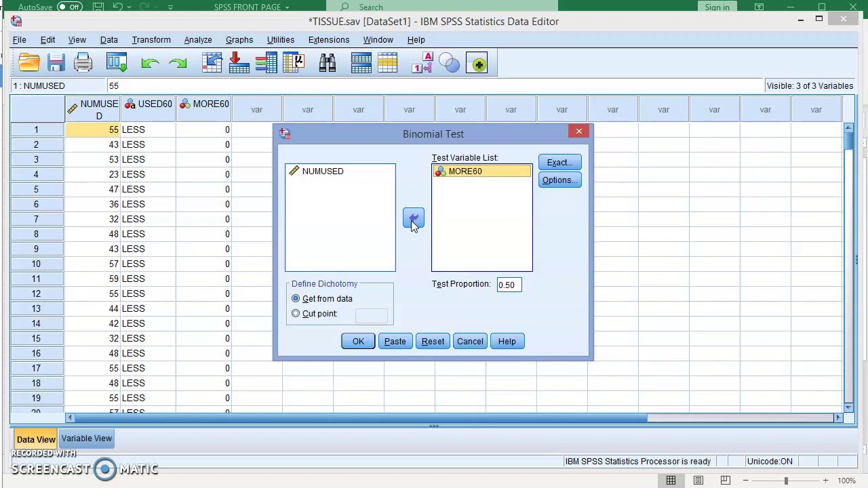Select cases yellow grid icon

387,64
